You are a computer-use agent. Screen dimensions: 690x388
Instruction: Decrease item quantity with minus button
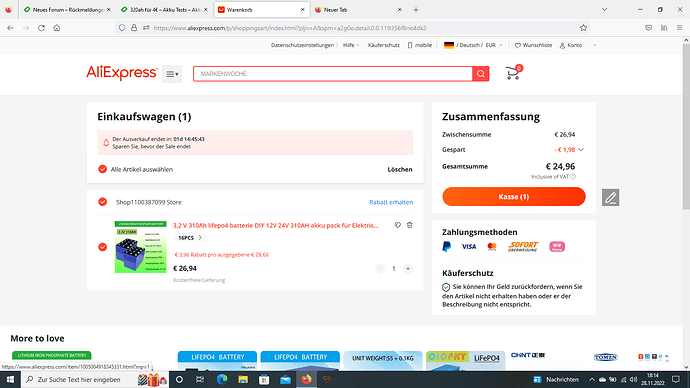380,268
